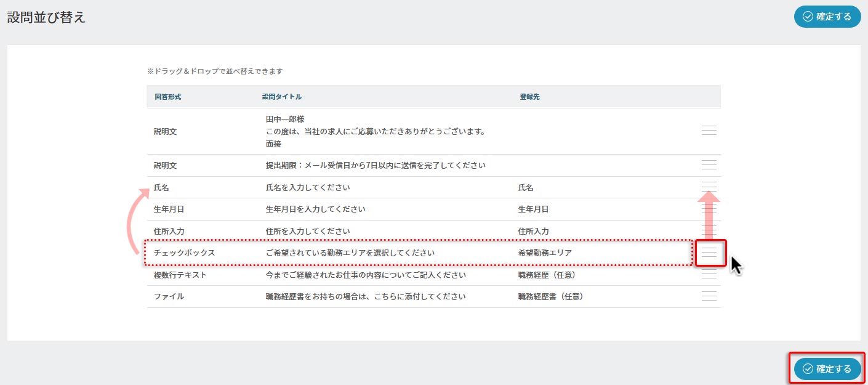
Task: Select the チェックボックス answer type cell
Action: [184, 253]
